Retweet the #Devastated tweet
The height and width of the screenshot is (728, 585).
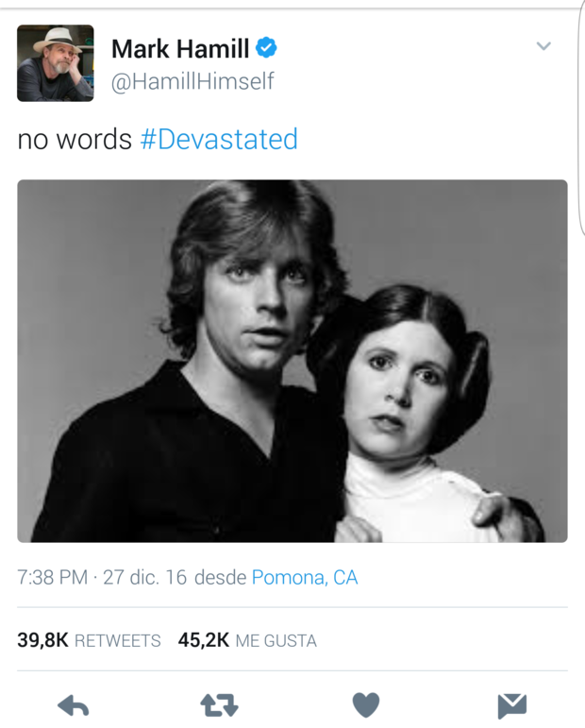(219, 704)
